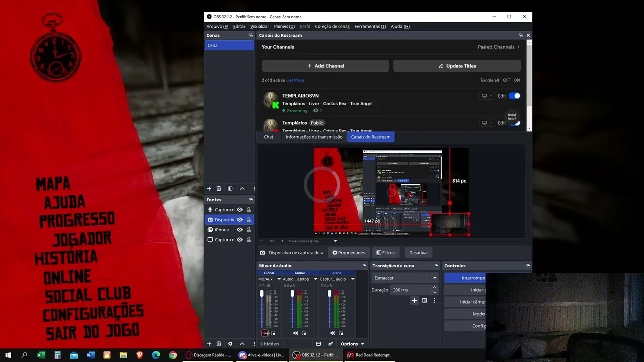Open the Editar menu

click(x=239, y=26)
